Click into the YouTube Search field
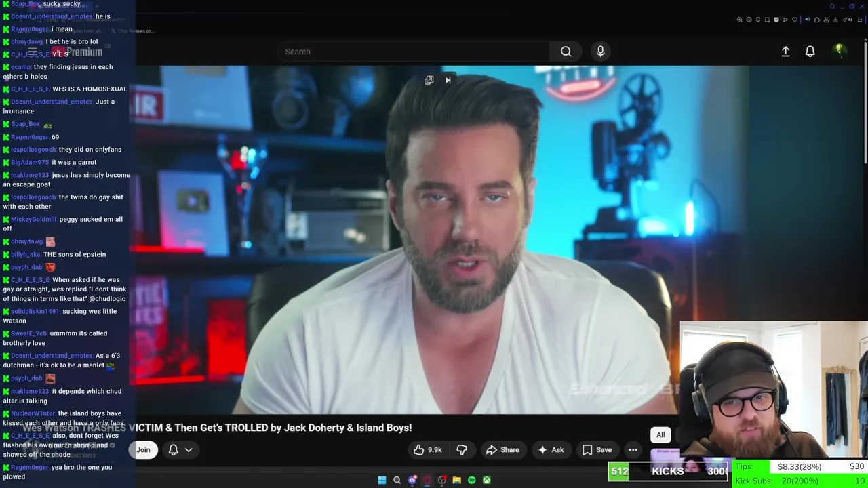The image size is (868, 488). [414, 52]
